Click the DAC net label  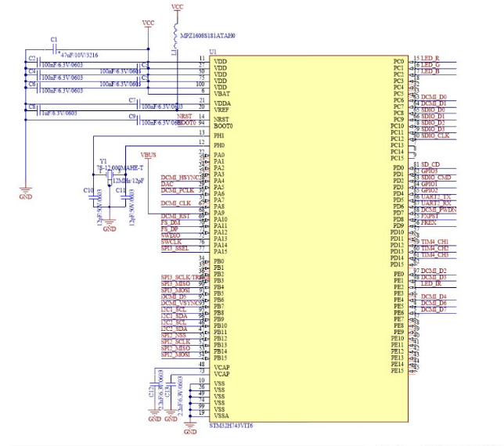(x=167, y=184)
